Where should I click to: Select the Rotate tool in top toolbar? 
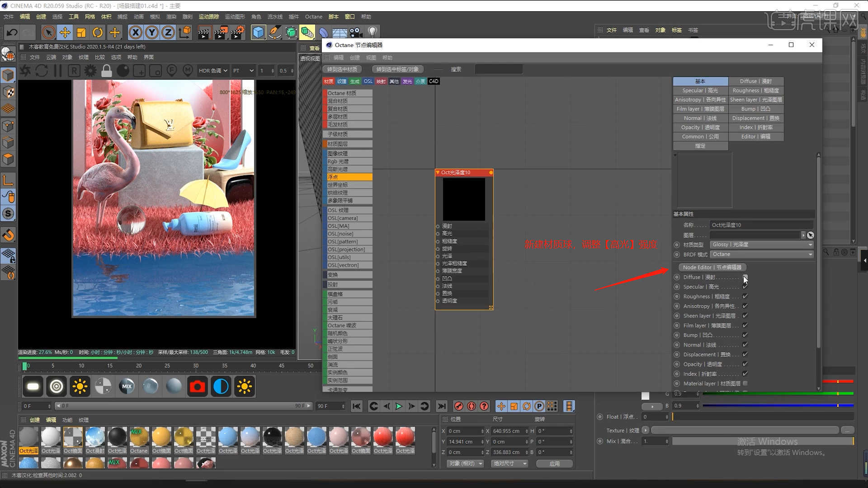click(98, 33)
